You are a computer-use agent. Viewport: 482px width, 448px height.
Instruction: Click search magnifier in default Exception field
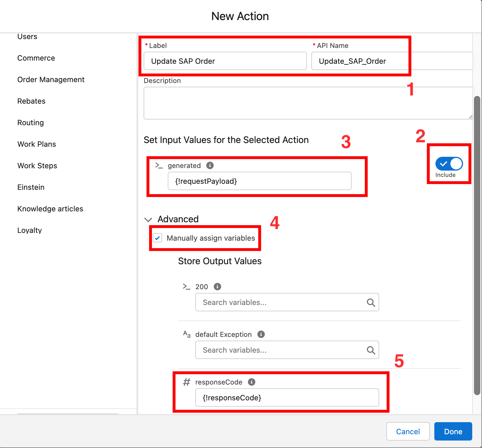click(x=371, y=350)
